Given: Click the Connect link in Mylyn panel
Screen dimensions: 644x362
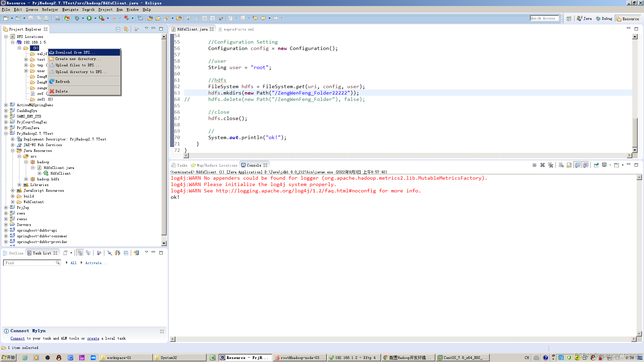Looking at the screenshot, I should tap(17, 338).
